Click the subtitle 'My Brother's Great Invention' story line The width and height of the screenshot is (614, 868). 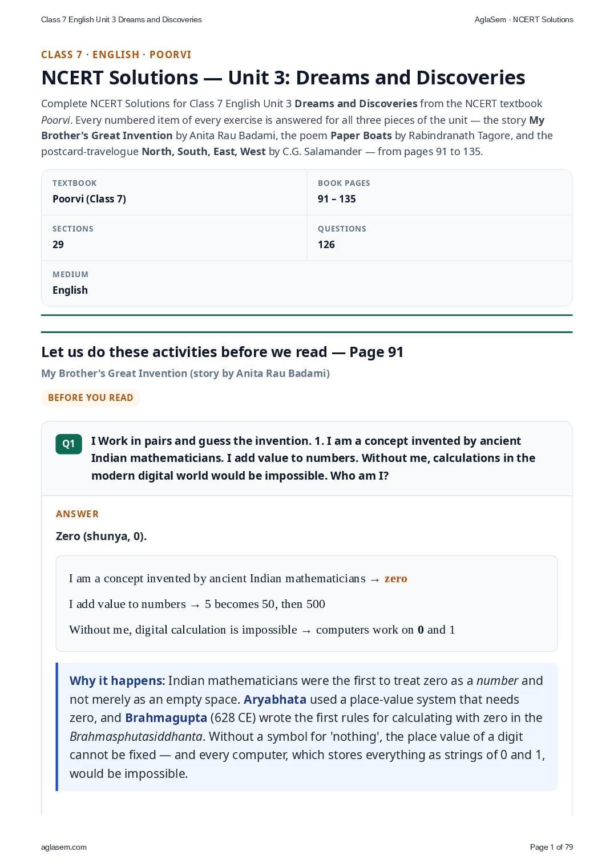pyautogui.click(x=185, y=373)
